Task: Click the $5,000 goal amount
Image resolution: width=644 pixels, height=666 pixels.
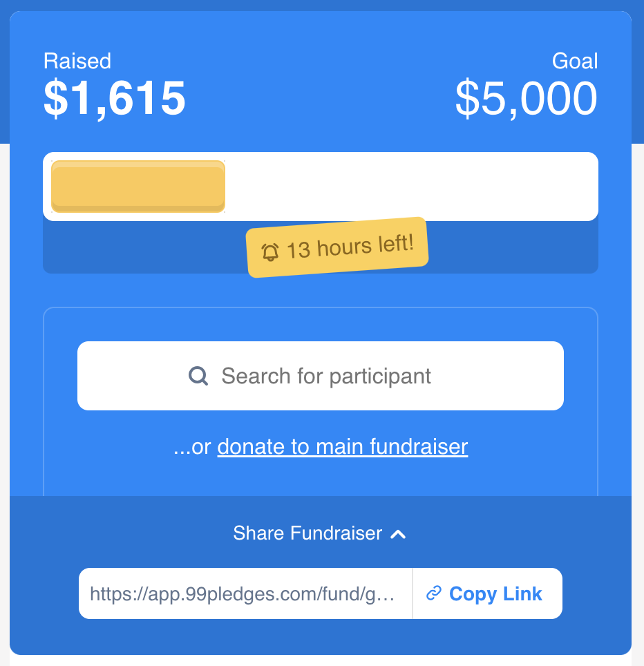Action: [527, 99]
